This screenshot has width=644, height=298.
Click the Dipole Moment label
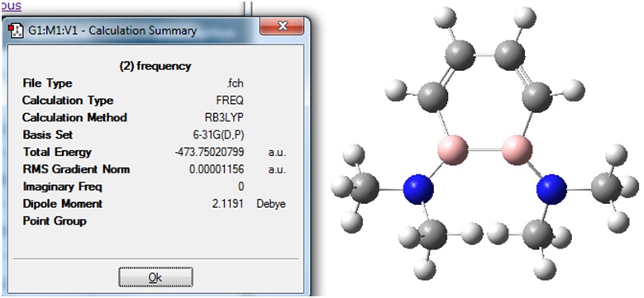[x=62, y=204]
